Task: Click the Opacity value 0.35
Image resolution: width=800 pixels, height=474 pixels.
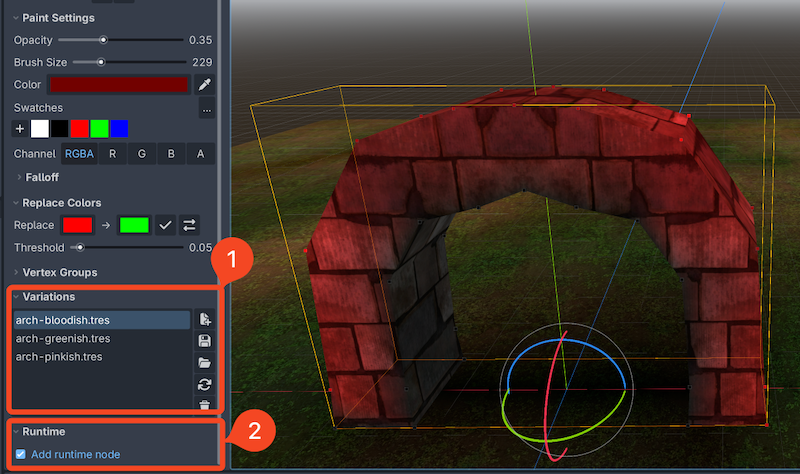Action: click(201, 40)
